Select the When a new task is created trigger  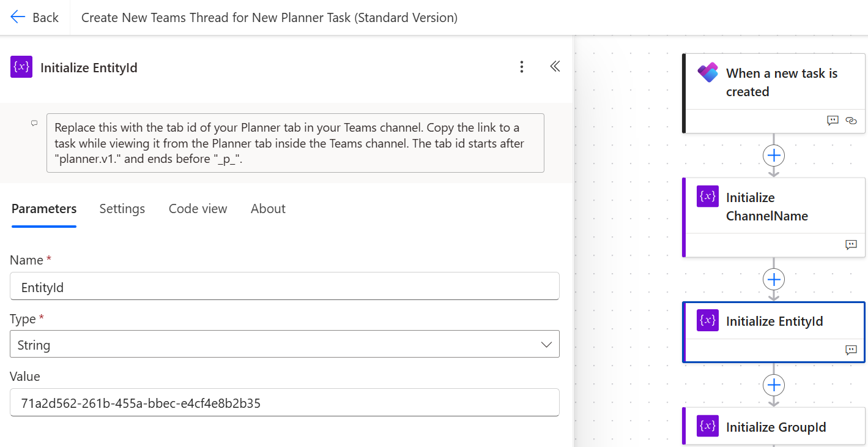pos(774,93)
